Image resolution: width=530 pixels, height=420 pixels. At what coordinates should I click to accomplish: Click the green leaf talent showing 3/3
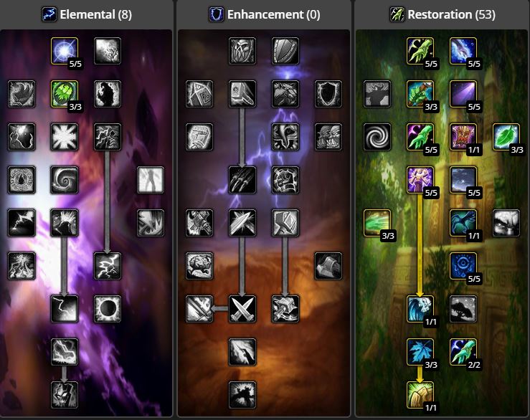[x=506, y=137]
